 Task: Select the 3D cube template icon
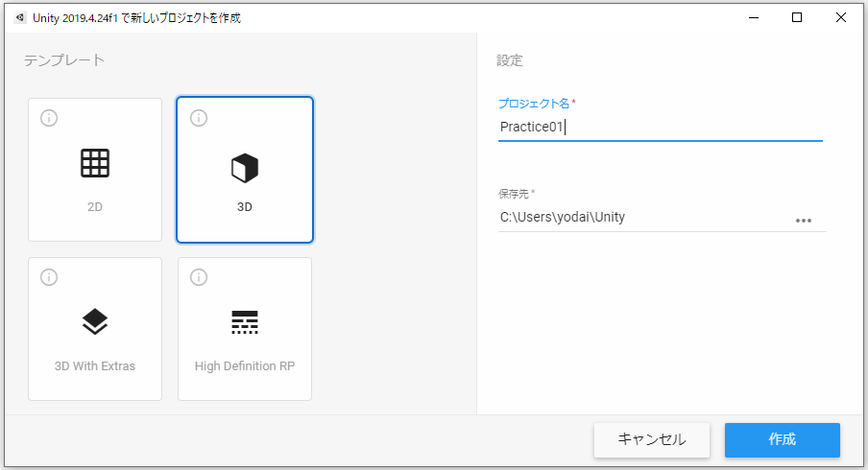click(x=245, y=168)
